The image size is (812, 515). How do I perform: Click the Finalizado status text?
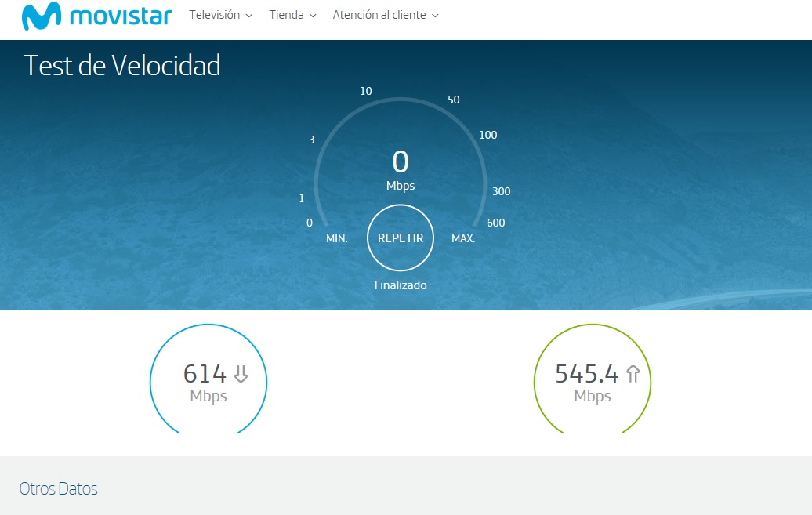401,285
